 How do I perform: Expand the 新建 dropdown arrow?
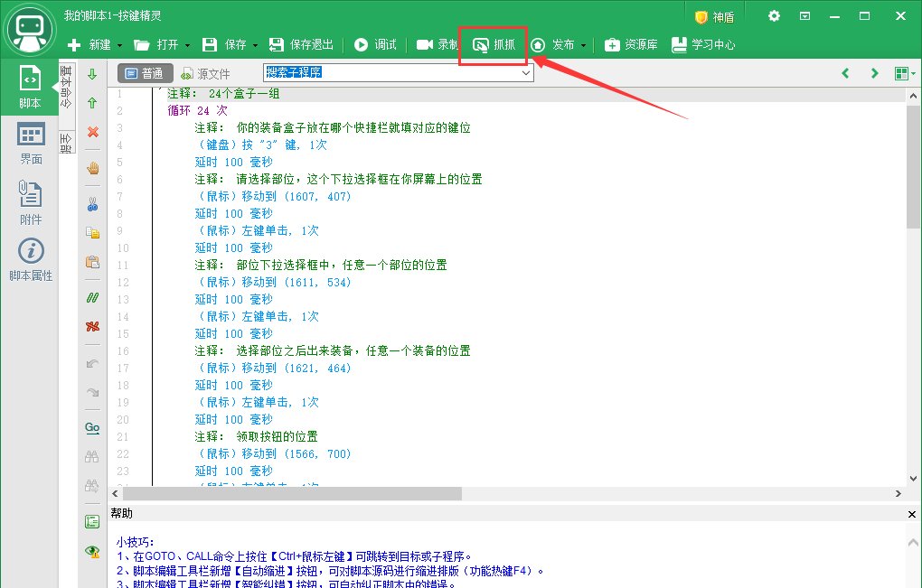click(120, 45)
